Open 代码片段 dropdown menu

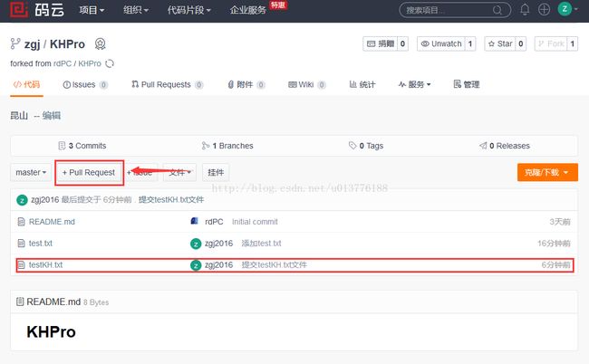[189, 10]
